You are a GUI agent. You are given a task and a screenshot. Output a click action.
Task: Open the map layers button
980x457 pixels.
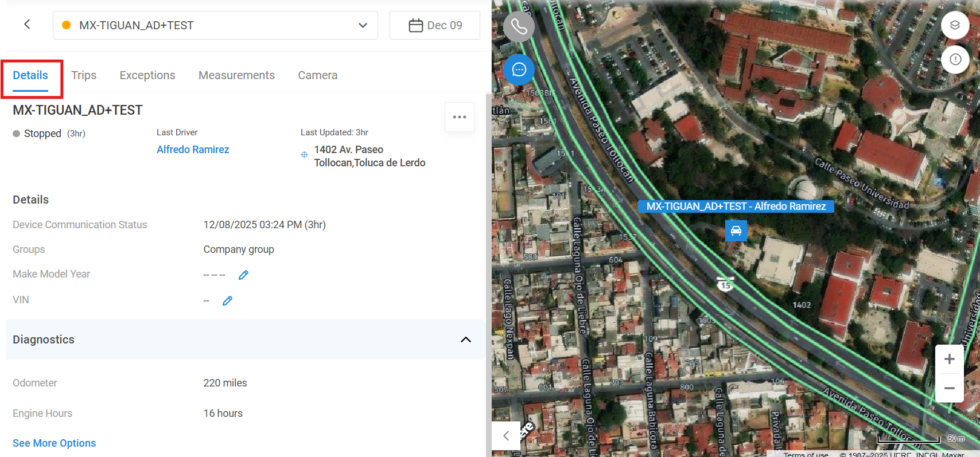point(955,25)
